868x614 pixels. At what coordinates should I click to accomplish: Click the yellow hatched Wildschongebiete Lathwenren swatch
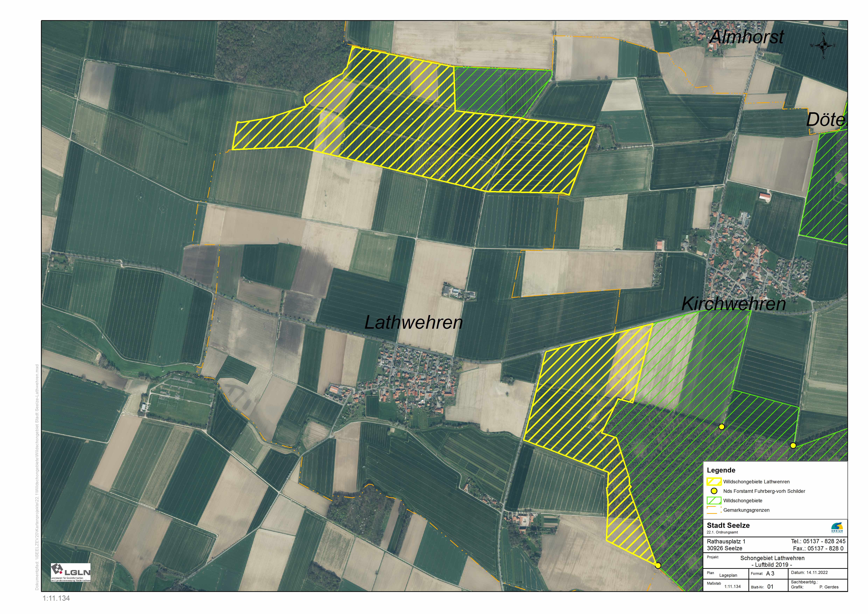tap(714, 482)
